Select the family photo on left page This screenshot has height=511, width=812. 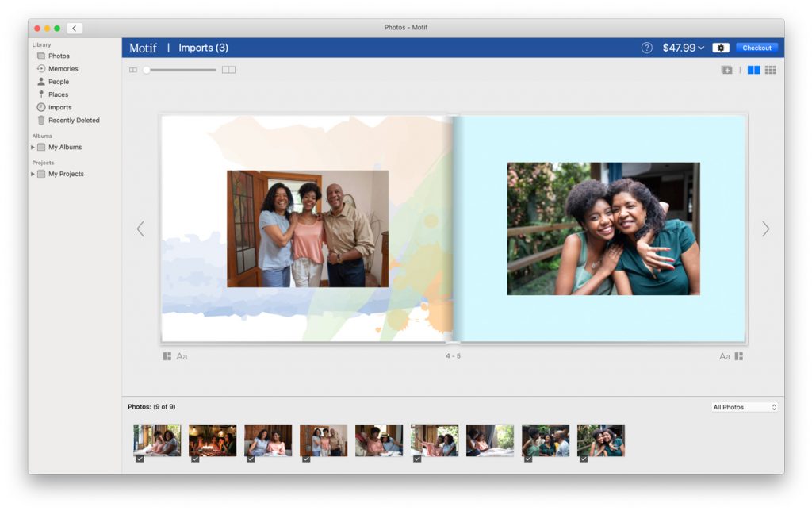coord(308,229)
